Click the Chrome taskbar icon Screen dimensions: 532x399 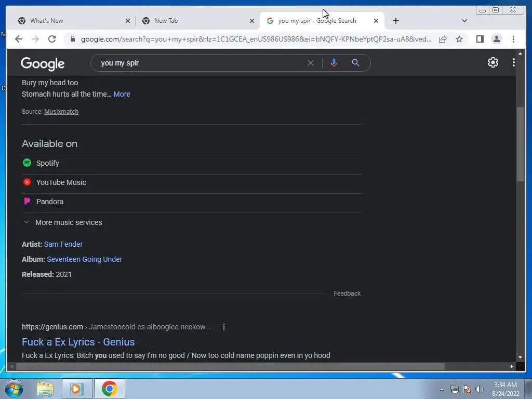tap(109, 389)
